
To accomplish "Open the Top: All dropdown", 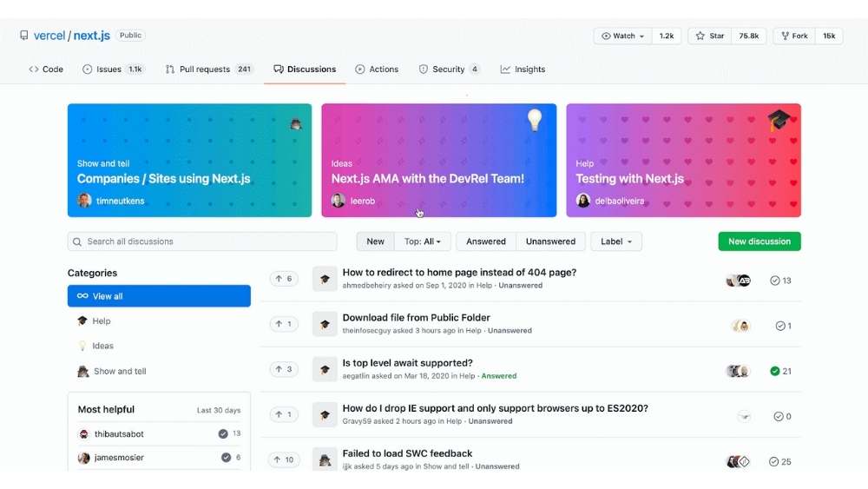I will pyautogui.click(x=423, y=241).
